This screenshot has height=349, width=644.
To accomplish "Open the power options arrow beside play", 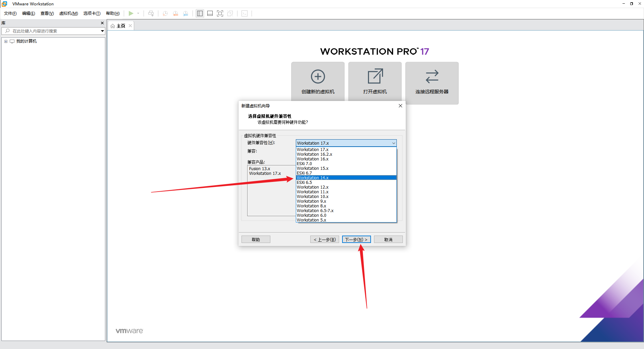I will 138,13.
